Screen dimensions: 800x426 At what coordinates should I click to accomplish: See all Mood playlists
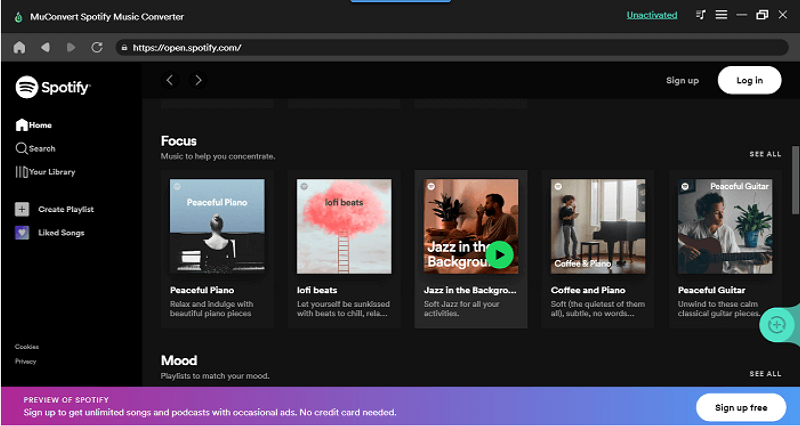coord(765,373)
